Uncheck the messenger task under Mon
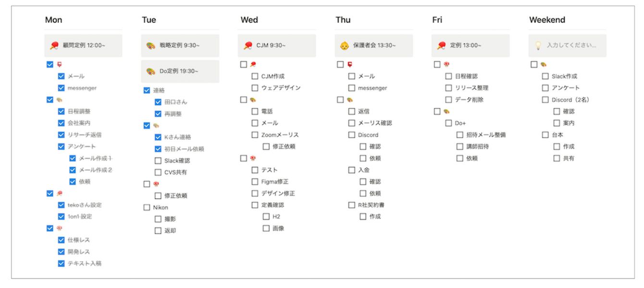 click(61, 88)
